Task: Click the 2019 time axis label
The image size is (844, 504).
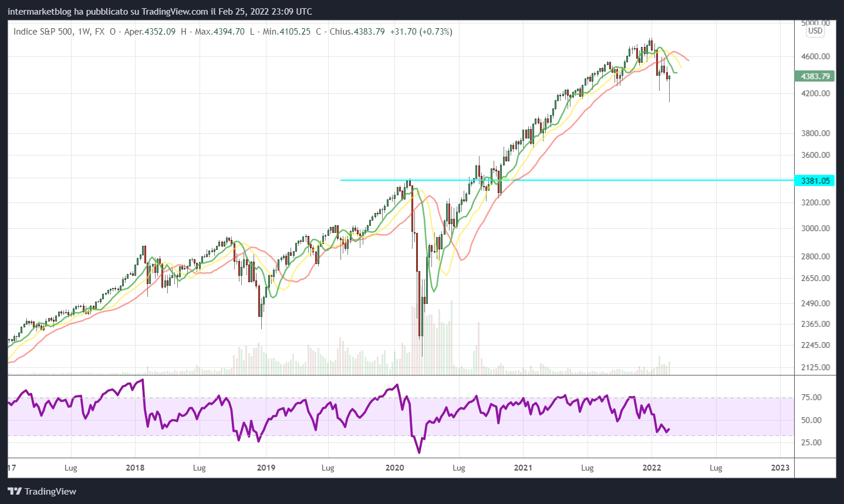Action: point(266,468)
